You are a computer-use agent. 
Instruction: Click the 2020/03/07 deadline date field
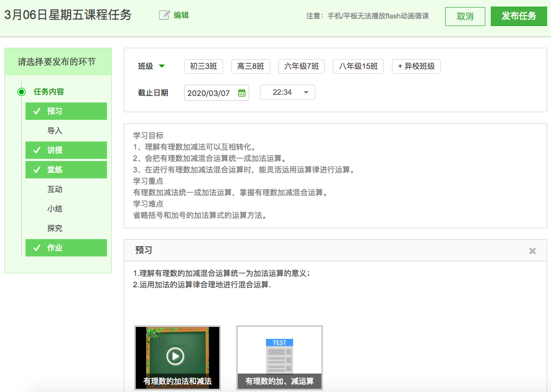tap(217, 93)
